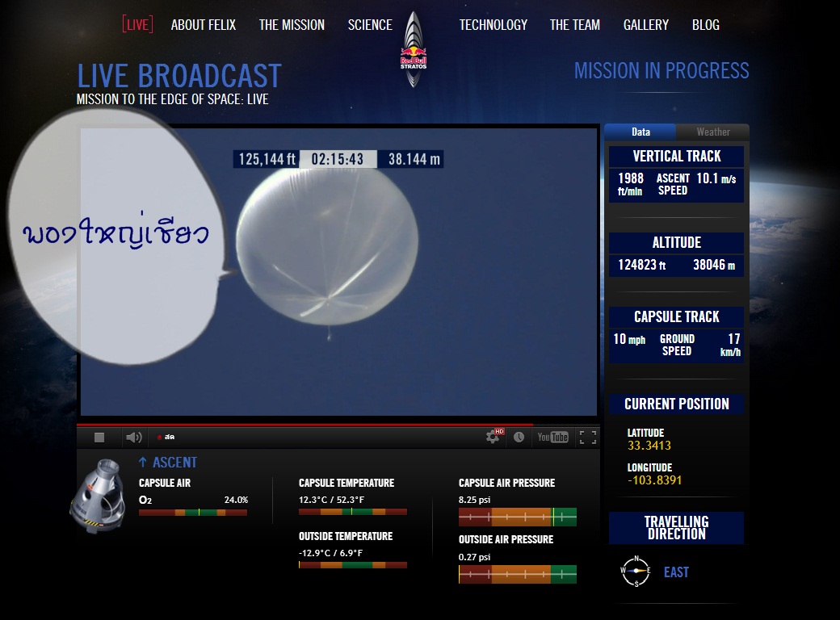This screenshot has height=620, width=840.
Task: Click the capsule O2 level gauge
Action: coord(193,513)
